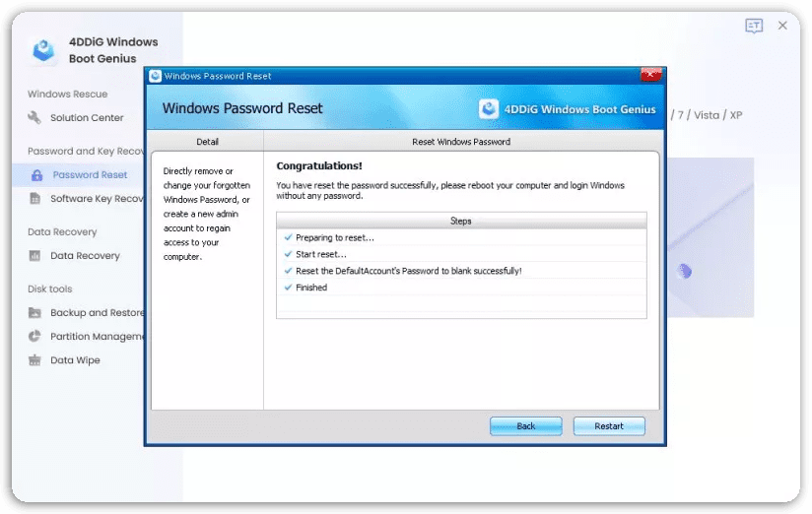Select Data Wipe sidebar item

75,359
